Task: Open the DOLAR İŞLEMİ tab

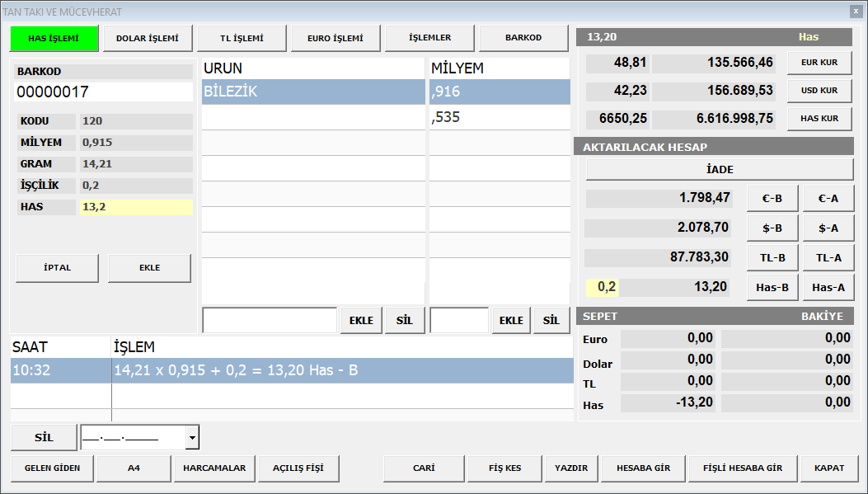Action: click(148, 38)
